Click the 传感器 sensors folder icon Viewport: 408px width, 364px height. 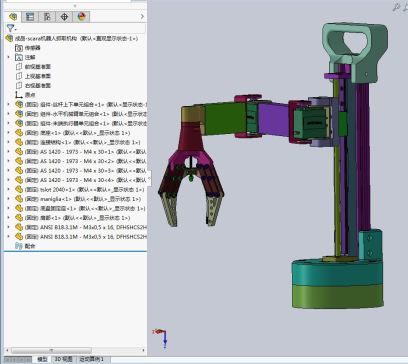click(19, 48)
